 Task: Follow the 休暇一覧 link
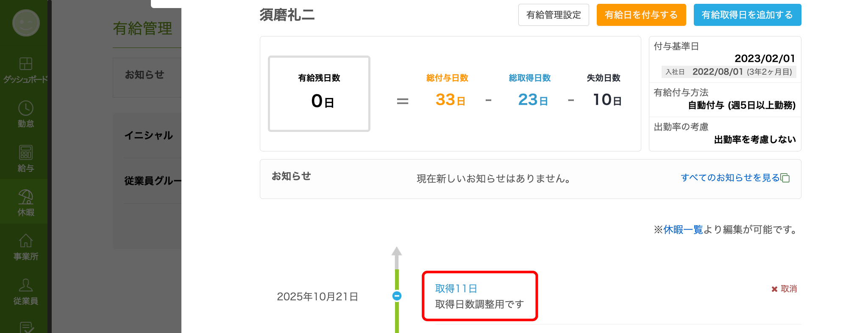point(683,229)
